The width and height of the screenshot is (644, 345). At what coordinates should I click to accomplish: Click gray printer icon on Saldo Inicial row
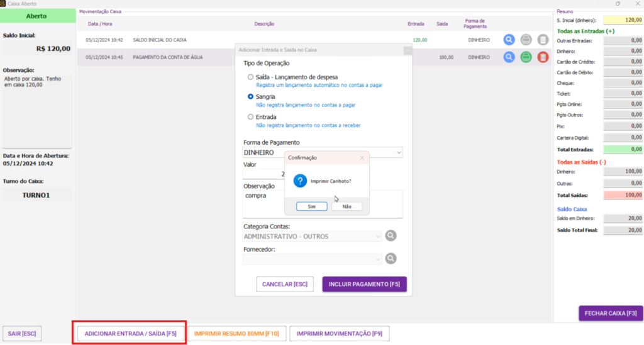coord(526,40)
